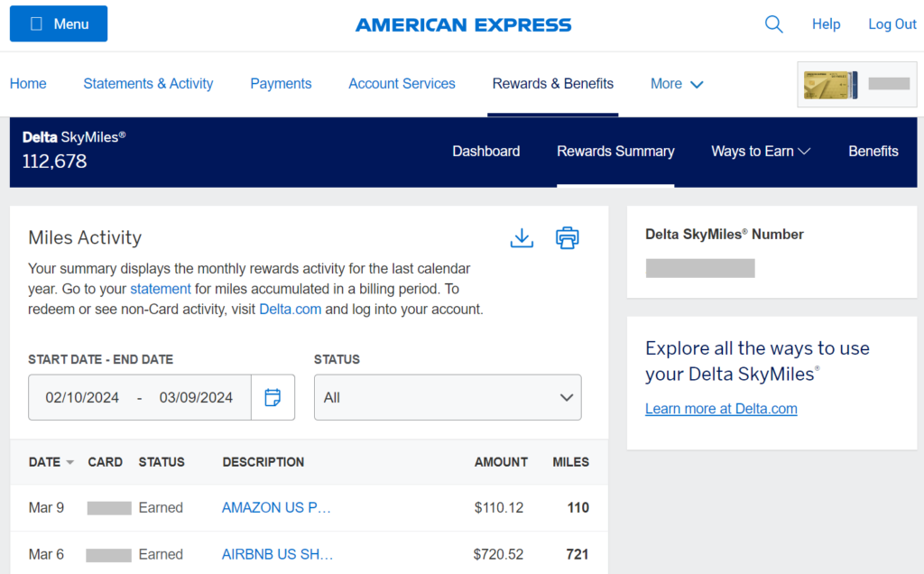
Task: Open the Payments section
Action: point(281,83)
